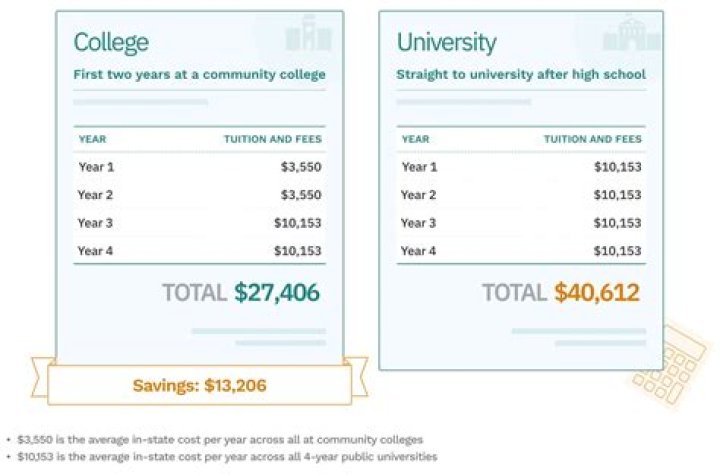This screenshot has width=720, height=474.
Task: Select the University card heading
Action: point(446,42)
